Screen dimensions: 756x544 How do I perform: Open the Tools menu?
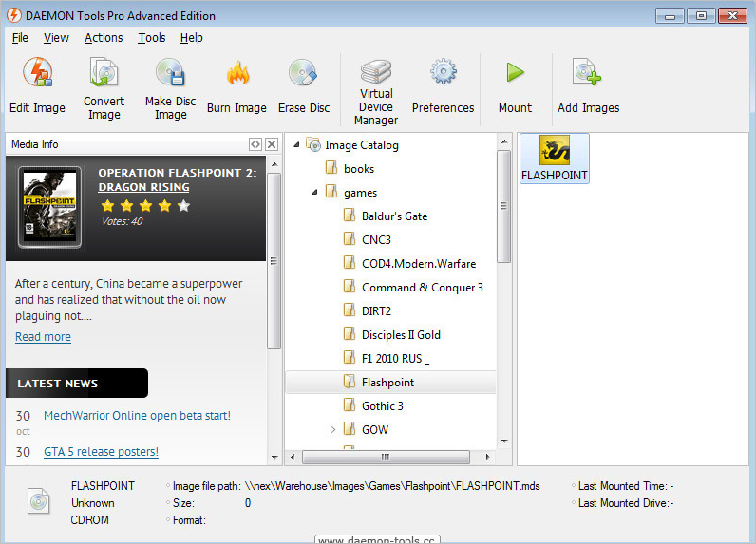point(152,38)
